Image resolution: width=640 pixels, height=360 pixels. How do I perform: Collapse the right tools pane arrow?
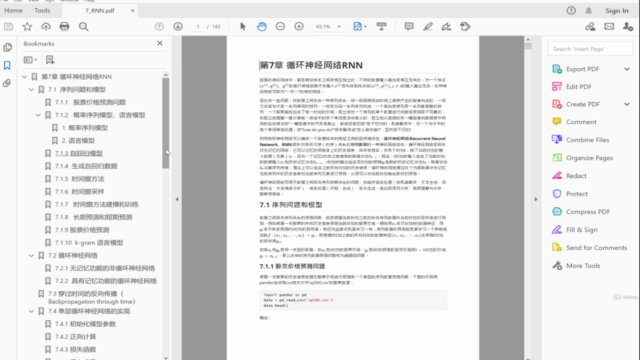pos(536,199)
